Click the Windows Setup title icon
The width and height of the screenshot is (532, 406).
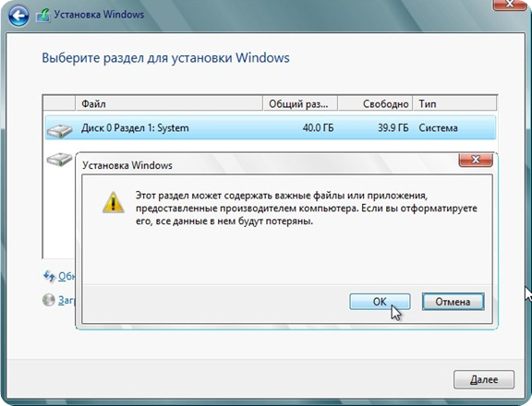43,16
